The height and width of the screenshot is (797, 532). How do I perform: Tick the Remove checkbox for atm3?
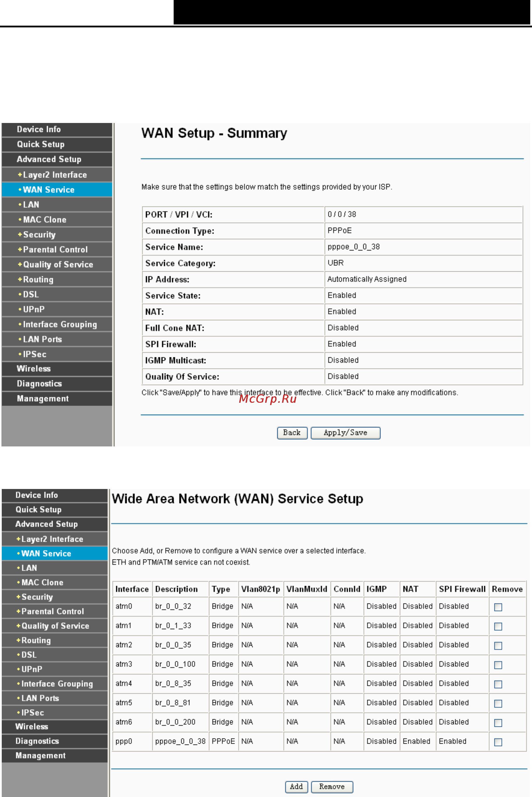click(x=498, y=665)
